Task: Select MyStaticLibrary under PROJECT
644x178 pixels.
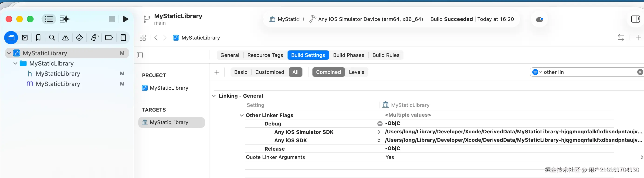Action: click(165, 88)
